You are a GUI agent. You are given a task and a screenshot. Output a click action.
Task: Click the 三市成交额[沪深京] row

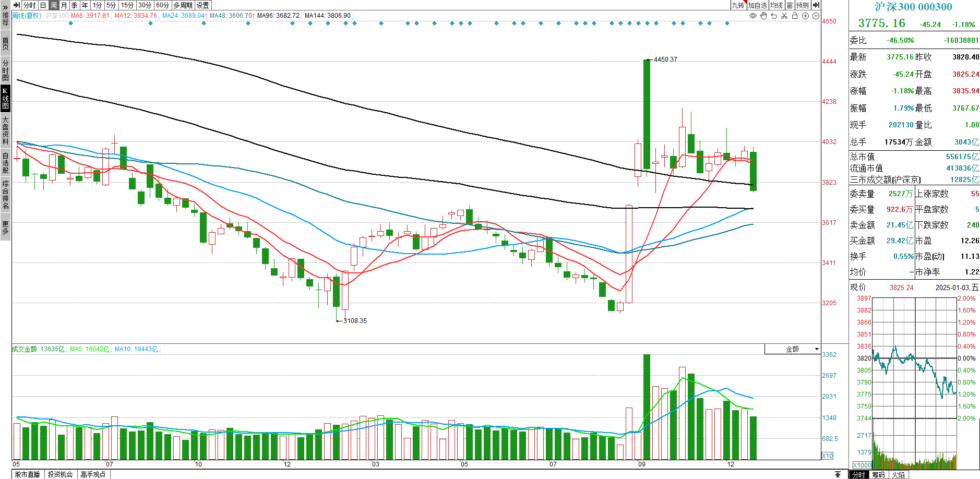coord(914,179)
